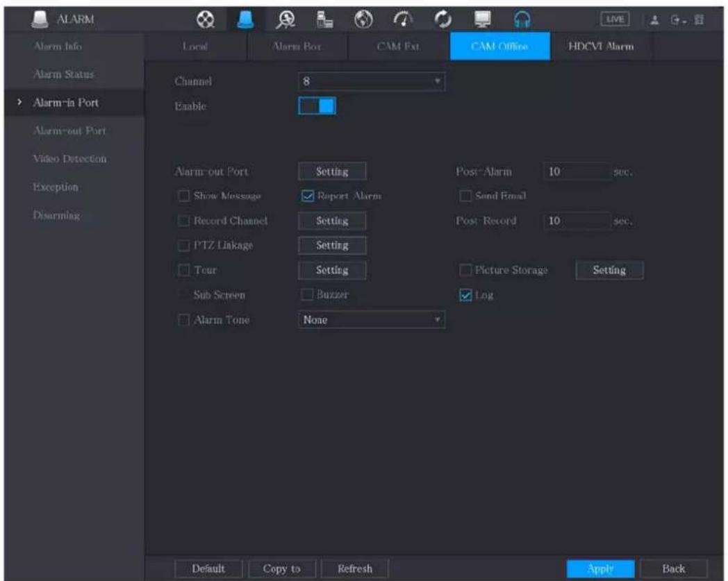Click the LIVE view button
728x581 pixels.
[x=615, y=19]
